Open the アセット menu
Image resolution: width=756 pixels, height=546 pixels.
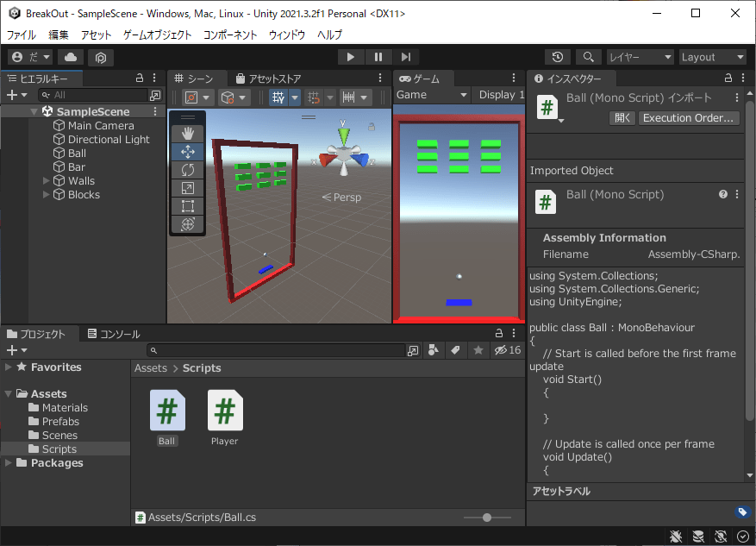[96, 35]
